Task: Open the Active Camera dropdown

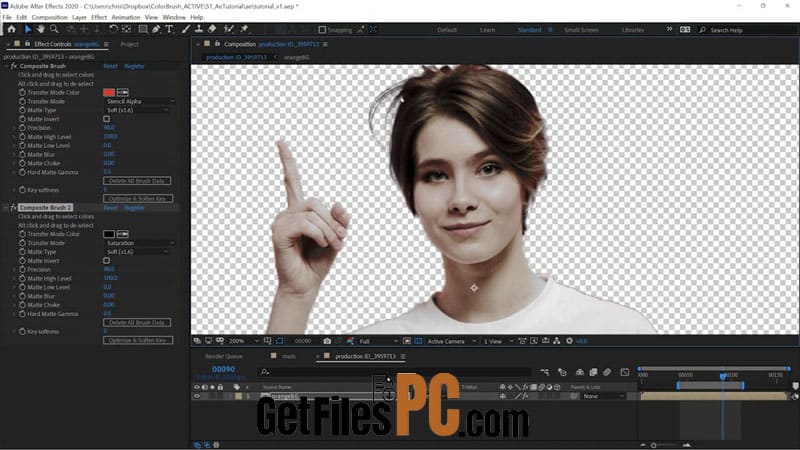Action: click(x=452, y=341)
